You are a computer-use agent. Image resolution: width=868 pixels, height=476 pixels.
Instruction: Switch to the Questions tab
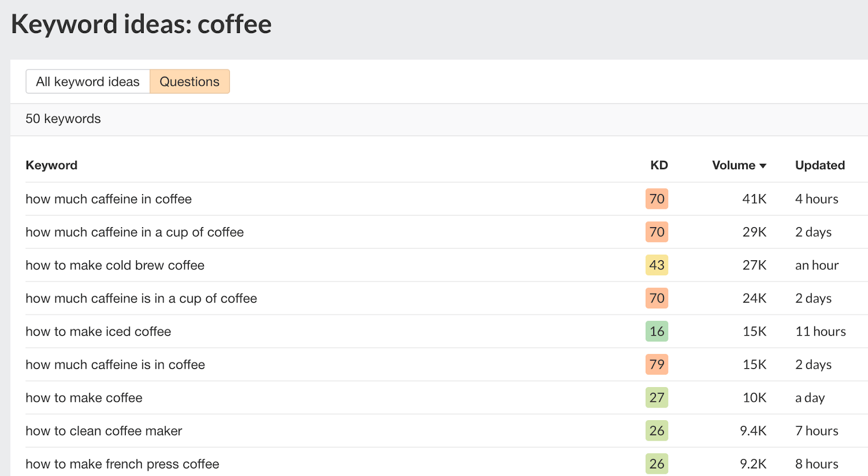(189, 81)
